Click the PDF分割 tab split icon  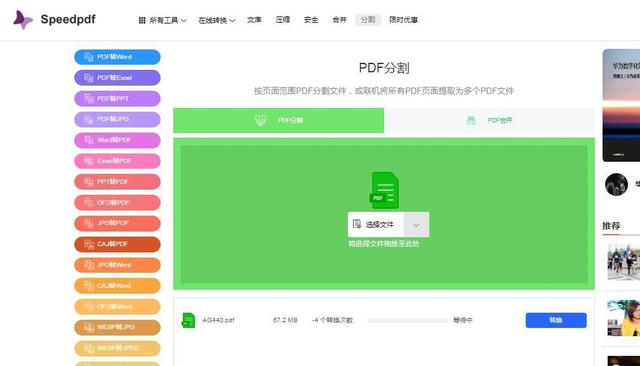[x=260, y=120]
